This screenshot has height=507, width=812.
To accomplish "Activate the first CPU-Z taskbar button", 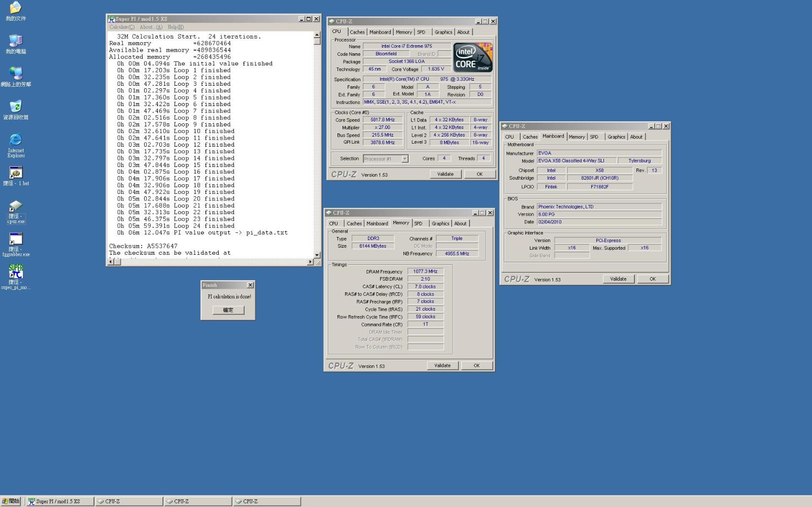I will 129,501.
